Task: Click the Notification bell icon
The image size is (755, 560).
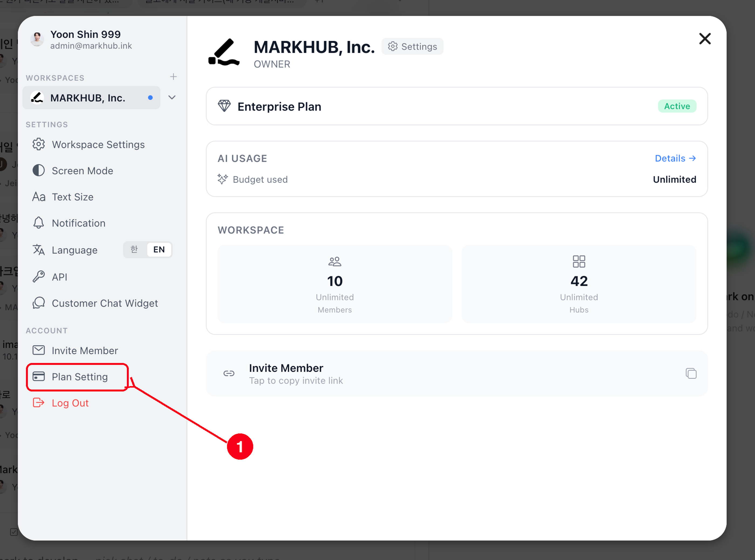Action: (39, 223)
